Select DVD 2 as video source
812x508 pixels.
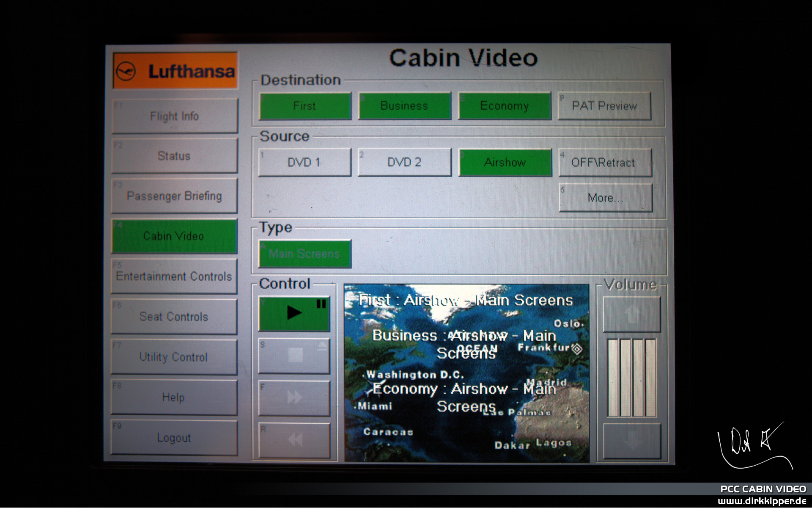click(404, 162)
